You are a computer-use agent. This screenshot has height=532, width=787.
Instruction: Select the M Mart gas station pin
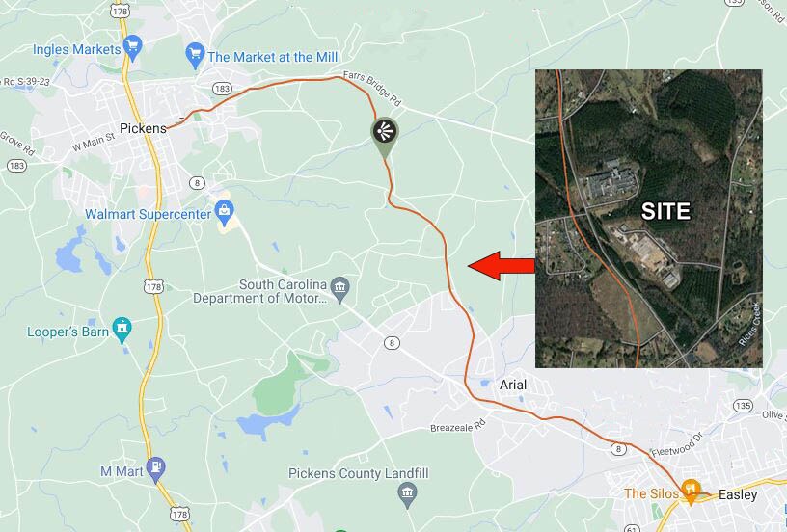click(x=156, y=469)
